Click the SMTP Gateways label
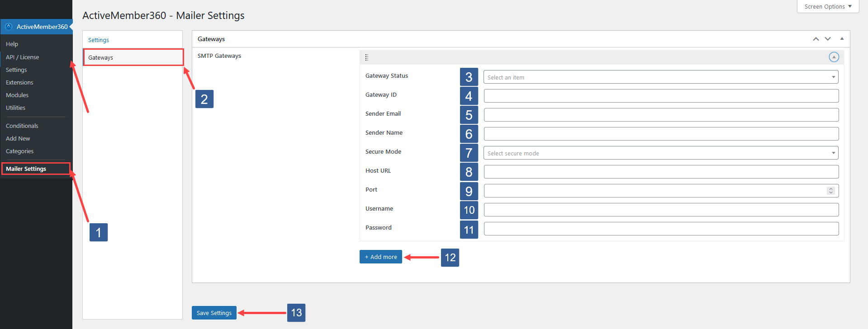This screenshot has width=868, height=329. tap(219, 56)
